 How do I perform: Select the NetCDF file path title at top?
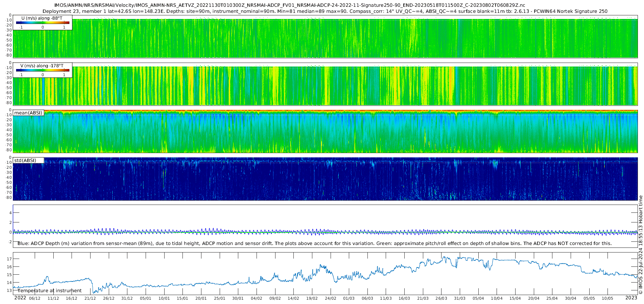[289, 5]
